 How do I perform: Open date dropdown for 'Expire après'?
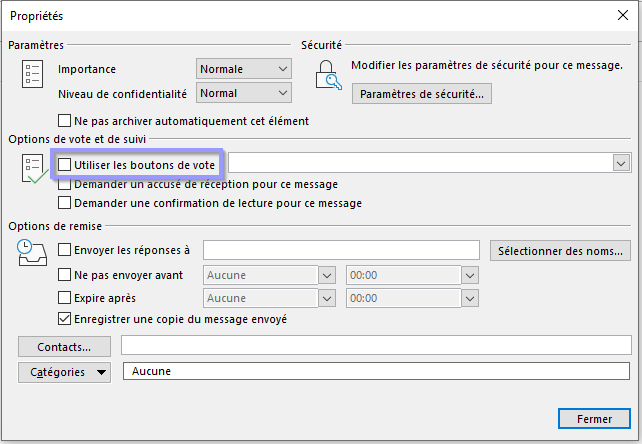(x=327, y=299)
